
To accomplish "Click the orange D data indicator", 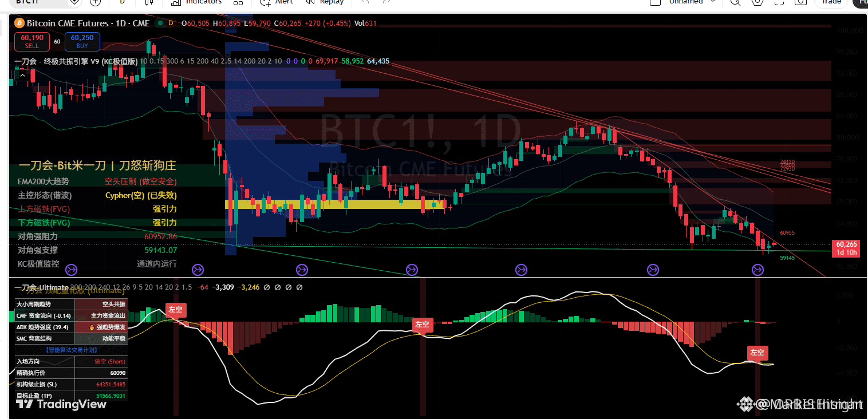I will [x=171, y=23].
